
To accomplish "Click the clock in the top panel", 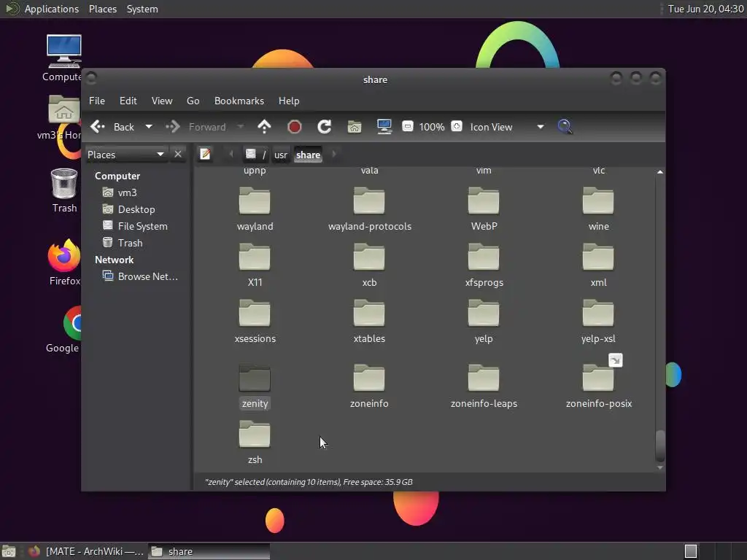I will [705, 9].
